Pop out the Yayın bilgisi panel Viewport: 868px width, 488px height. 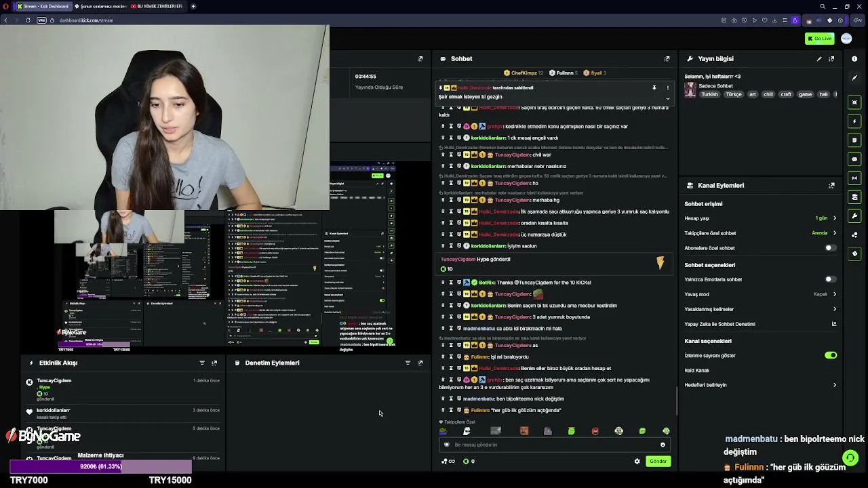coord(831,59)
